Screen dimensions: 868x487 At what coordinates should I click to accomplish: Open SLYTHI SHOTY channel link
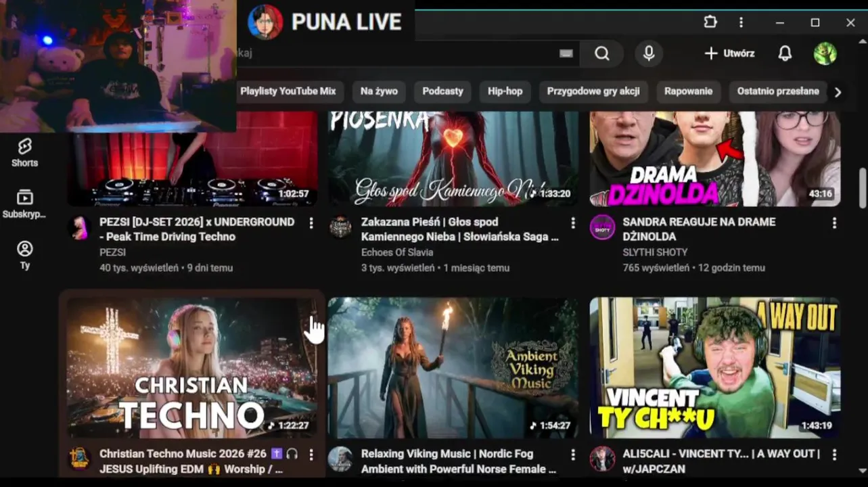[655, 252]
